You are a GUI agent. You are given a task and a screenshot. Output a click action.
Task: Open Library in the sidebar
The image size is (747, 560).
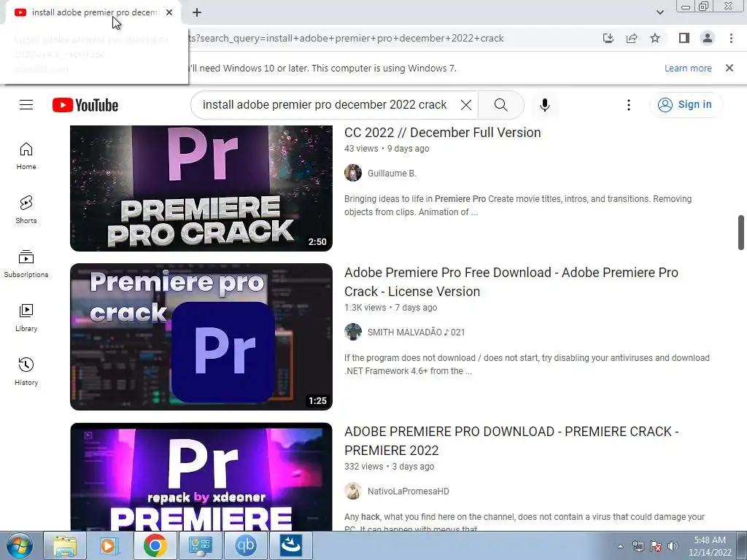point(26,318)
